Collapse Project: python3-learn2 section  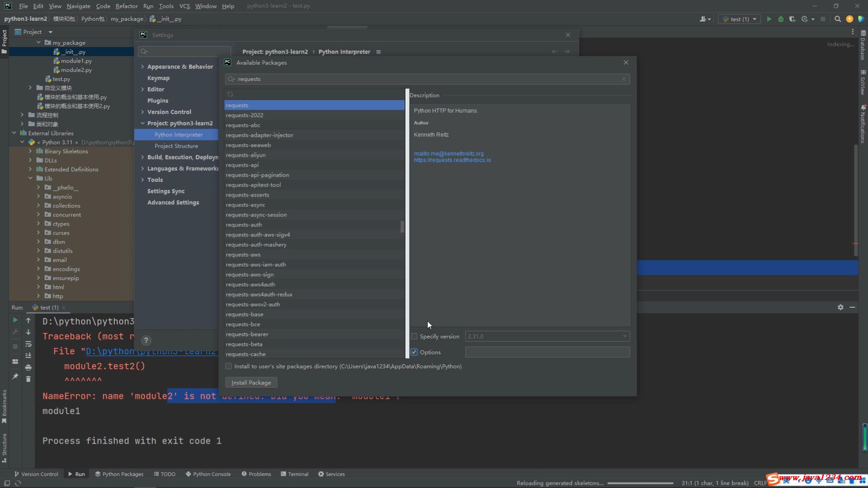coord(142,123)
